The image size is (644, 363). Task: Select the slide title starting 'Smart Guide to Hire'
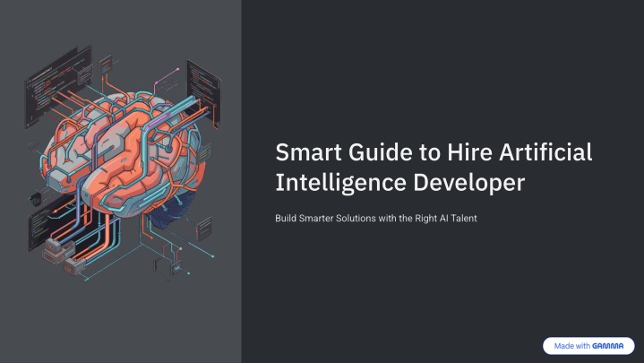[434, 168]
